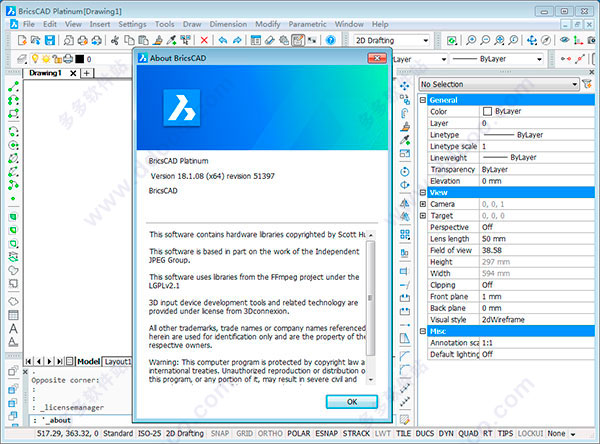Image resolution: width=600 pixels, height=444 pixels.
Task: Click Standard text style in status bar
Action: coord(118,433)
